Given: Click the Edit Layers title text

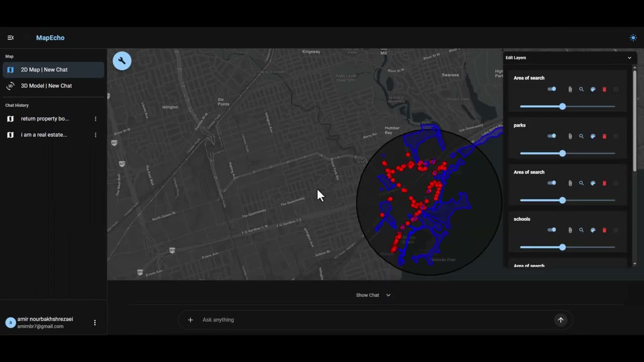Looking at the screenshot, I should click(516, 58).
